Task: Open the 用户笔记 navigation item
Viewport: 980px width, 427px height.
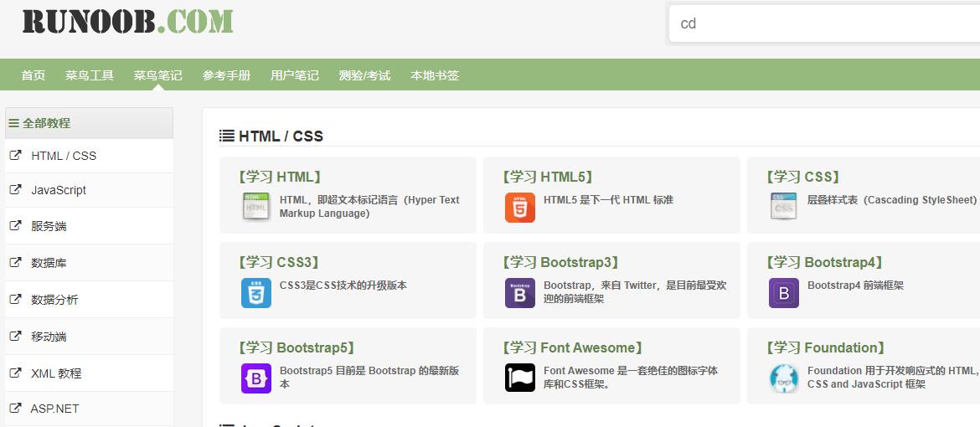Action: [x=295, y=75]
